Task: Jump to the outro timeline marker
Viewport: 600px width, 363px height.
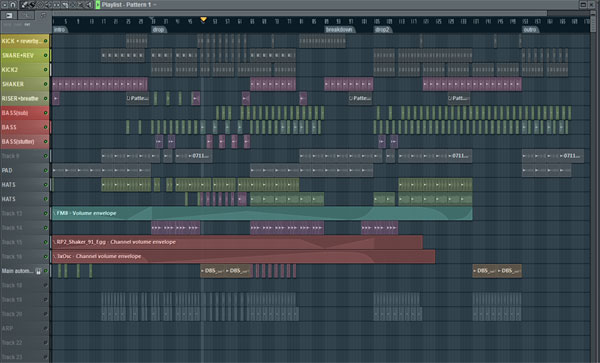Action: point(530,29)
